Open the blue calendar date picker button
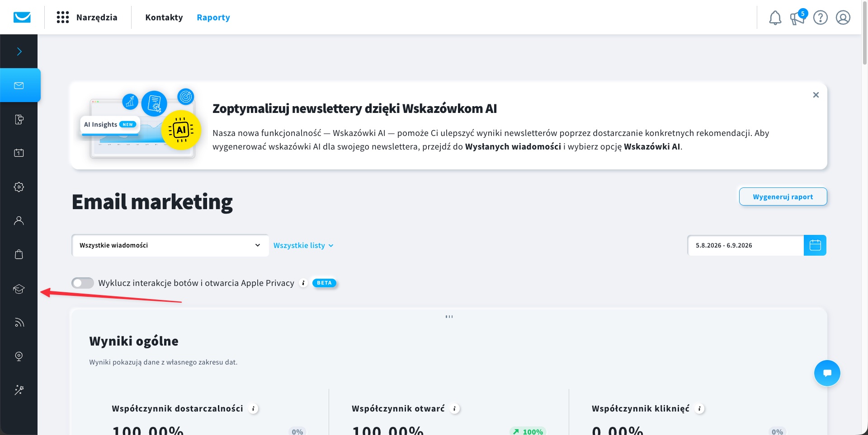The width and height of the screenshot is (868, 435). (815, 245)
